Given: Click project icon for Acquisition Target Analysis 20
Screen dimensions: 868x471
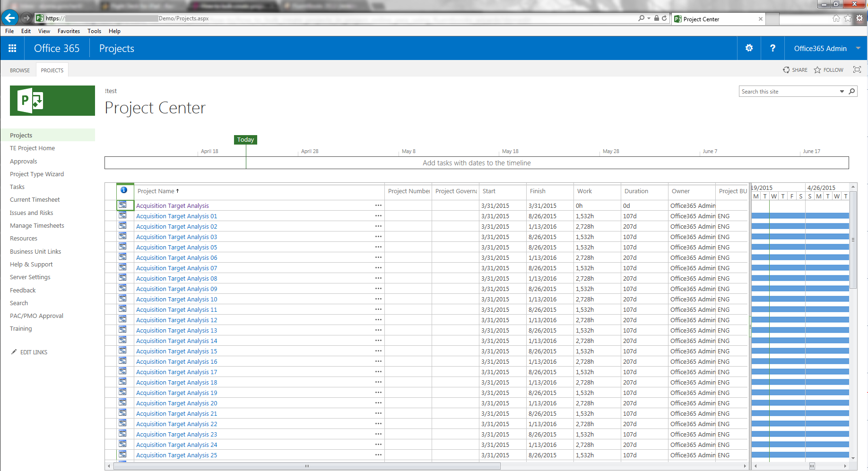Looking at the screenshot, I should pos(122,402).
